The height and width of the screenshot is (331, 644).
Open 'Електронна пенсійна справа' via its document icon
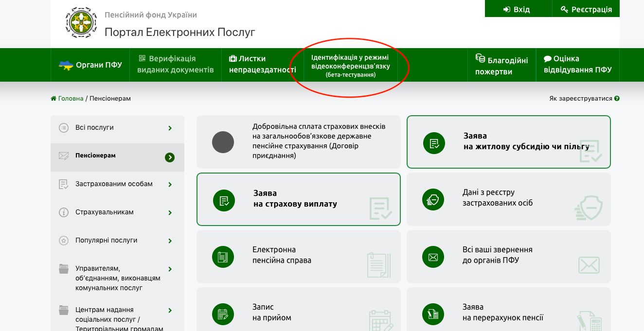coord(223,257)
